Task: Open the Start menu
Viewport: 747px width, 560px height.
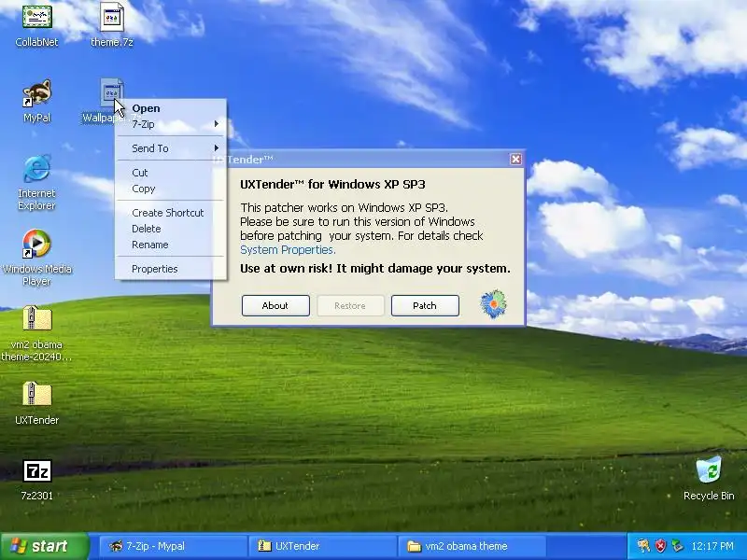Action: click(44, 546)
